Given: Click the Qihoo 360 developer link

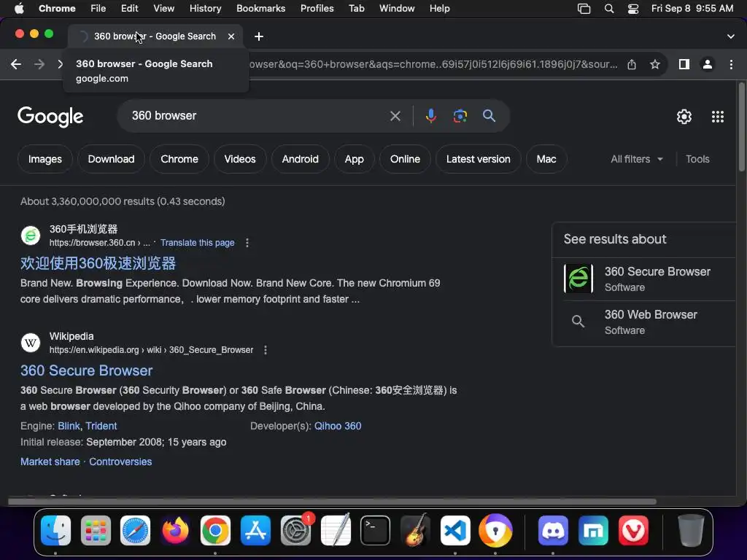Looking at the screenshot, I should 338,426.
